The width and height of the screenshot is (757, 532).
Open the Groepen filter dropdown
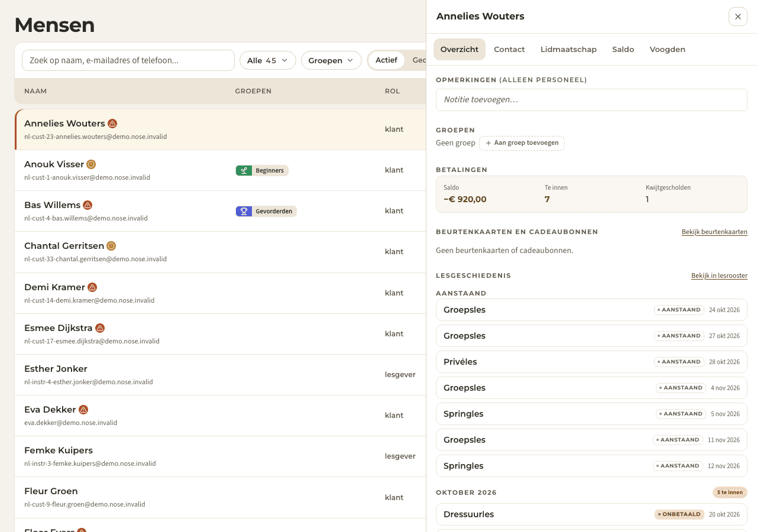click(x=331, y=60)
